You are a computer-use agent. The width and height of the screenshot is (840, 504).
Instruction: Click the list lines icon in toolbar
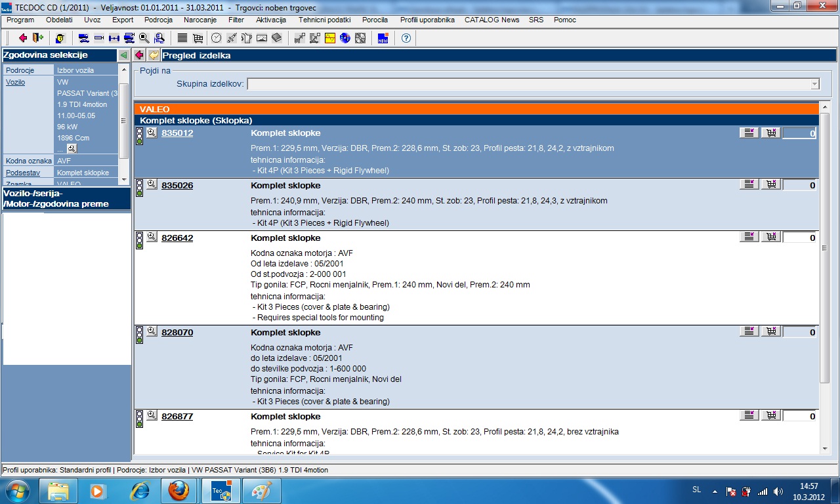tap(182, 38)
